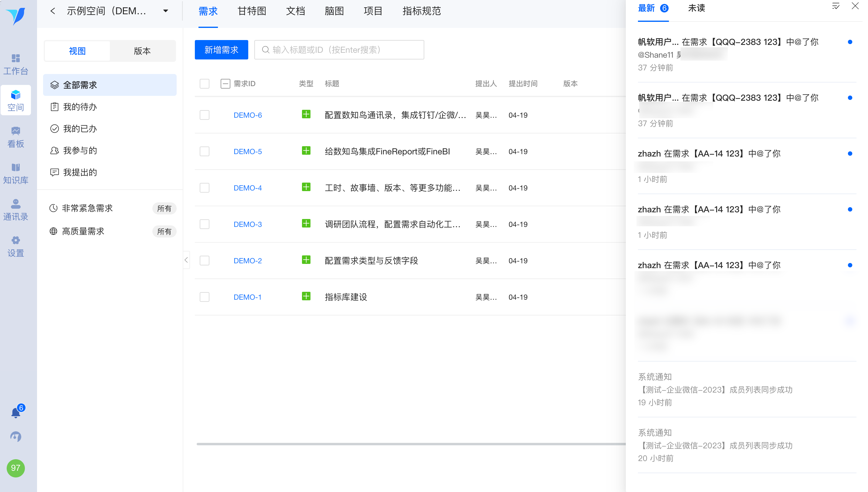Expand the 示例空间 space dropdown arrow

(x=166, y=11)
